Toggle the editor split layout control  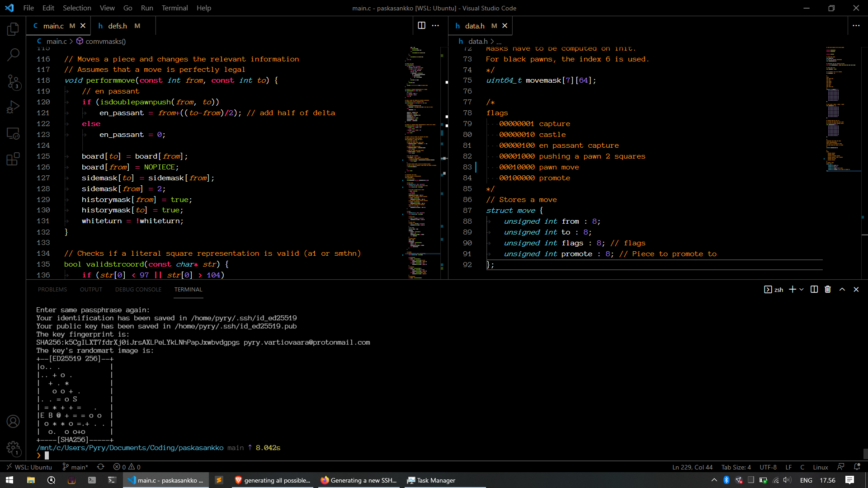point(422,25)
